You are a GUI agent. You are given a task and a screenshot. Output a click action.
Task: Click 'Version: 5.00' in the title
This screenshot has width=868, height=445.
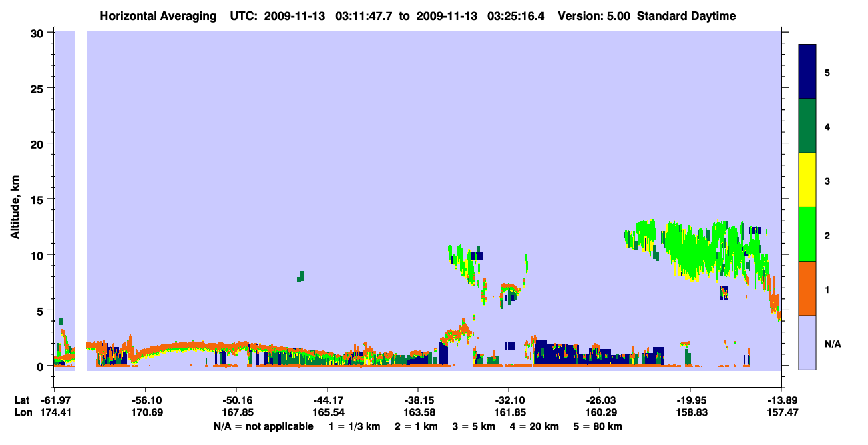(x=594, y=16)
